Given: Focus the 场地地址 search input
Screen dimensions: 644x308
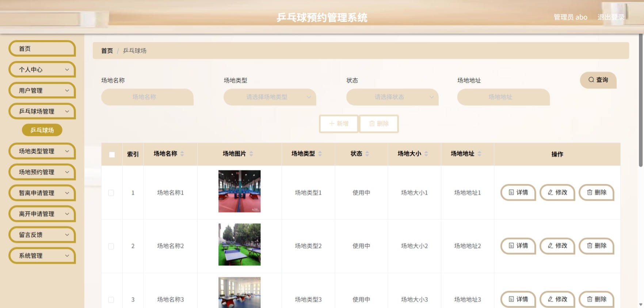Looking at the screenshot, I should click(x=503, y=97).
